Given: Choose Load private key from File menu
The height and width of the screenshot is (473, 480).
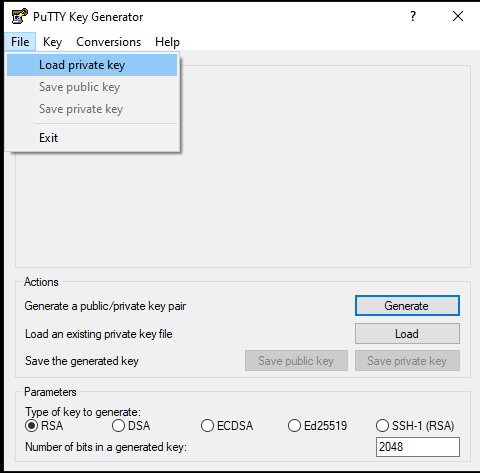Looking at the screenshot, I should tap(92, 65).
